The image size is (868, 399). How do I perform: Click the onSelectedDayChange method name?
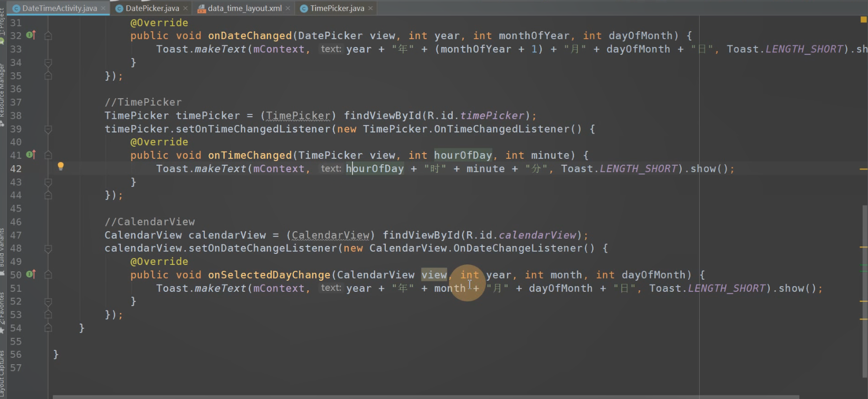(269, 274)
